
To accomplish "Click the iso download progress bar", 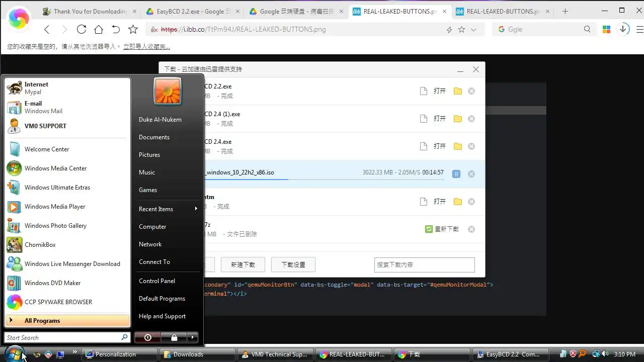I will click(x=325, y=179).
